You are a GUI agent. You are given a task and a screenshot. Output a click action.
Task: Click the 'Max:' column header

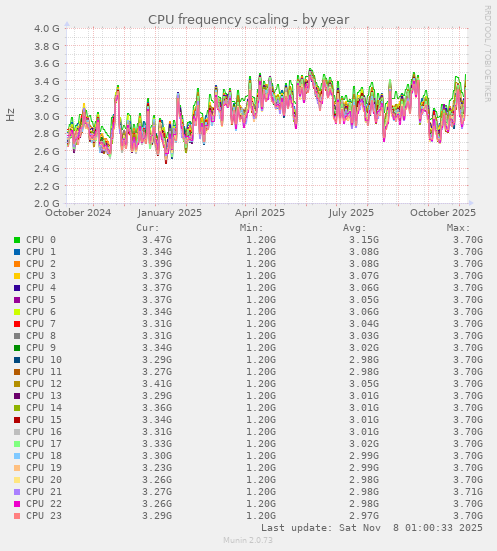tap(459, 228)
